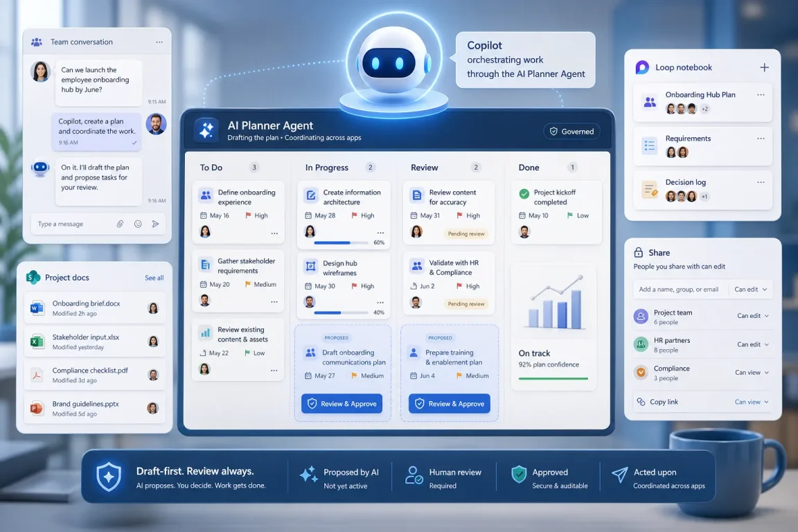The image size is (798, 532).
Task: Click the Human review Required status item
Action: click(443, 477)
